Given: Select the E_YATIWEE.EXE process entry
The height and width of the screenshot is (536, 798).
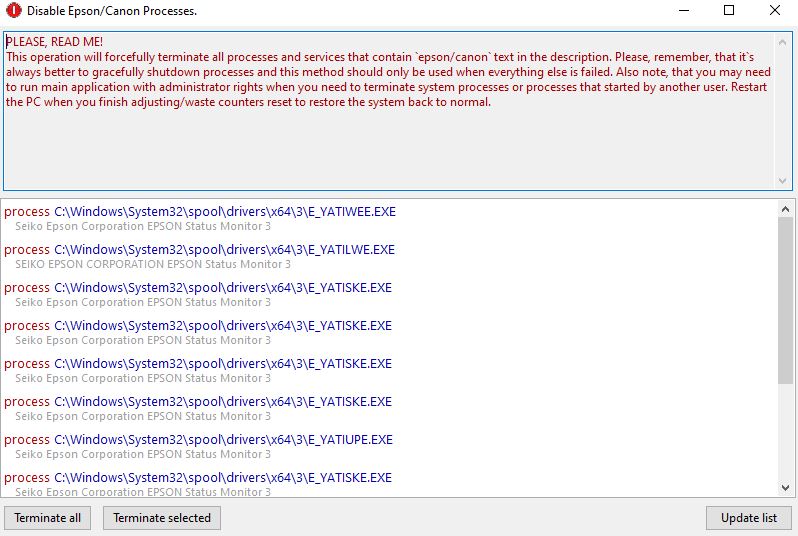Looking at the screenshot, I should (224, 212).
